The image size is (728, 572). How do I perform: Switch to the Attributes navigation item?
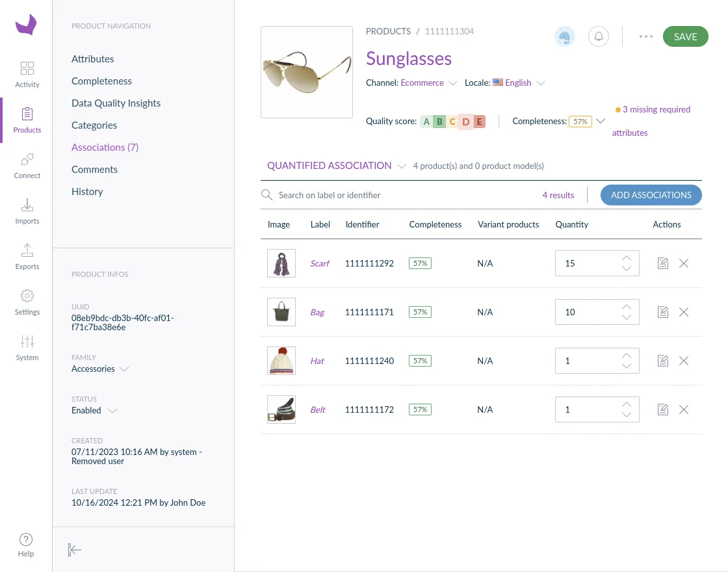(x=92, y=58)
